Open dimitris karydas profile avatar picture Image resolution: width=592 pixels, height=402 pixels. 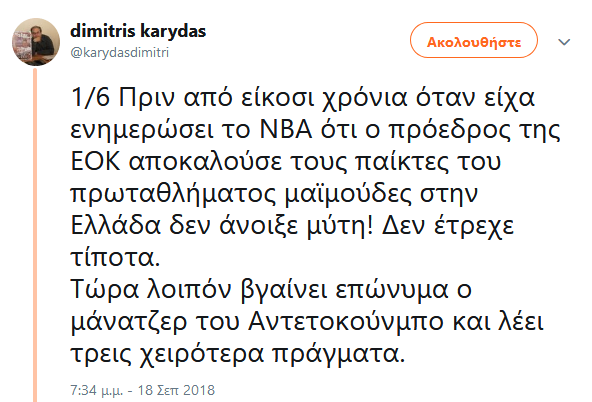(x=36, y=42)
